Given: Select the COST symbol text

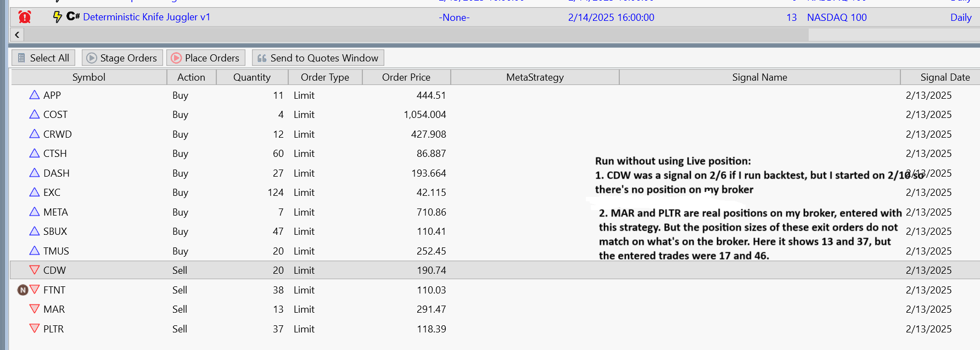Looking at the screenshot, I should pyautogui.click(x=55, y=115).
